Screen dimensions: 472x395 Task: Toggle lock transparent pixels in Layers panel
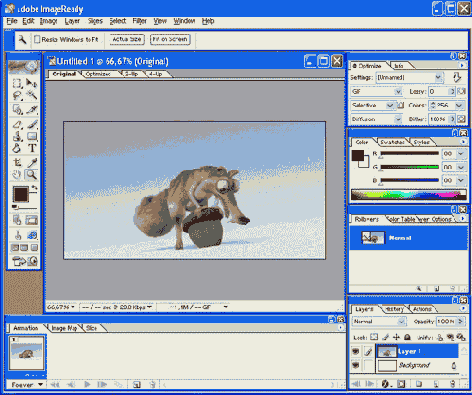click(x=374, y=337)
